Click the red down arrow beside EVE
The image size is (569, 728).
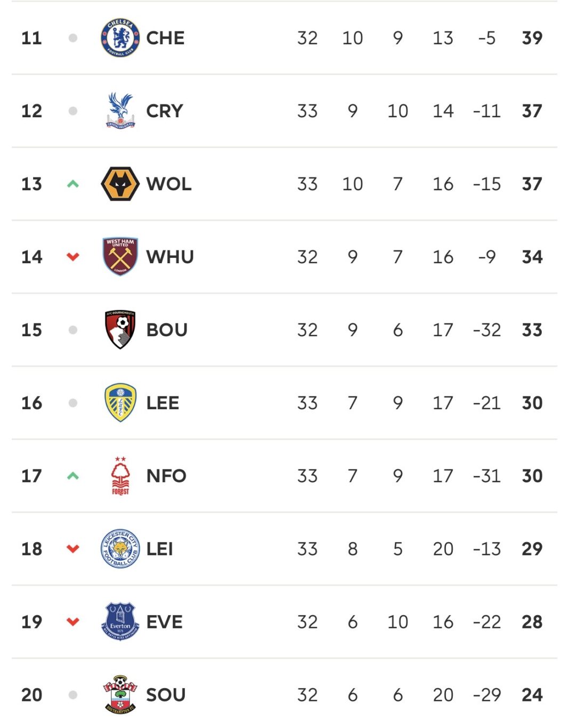tap(73, 622)
